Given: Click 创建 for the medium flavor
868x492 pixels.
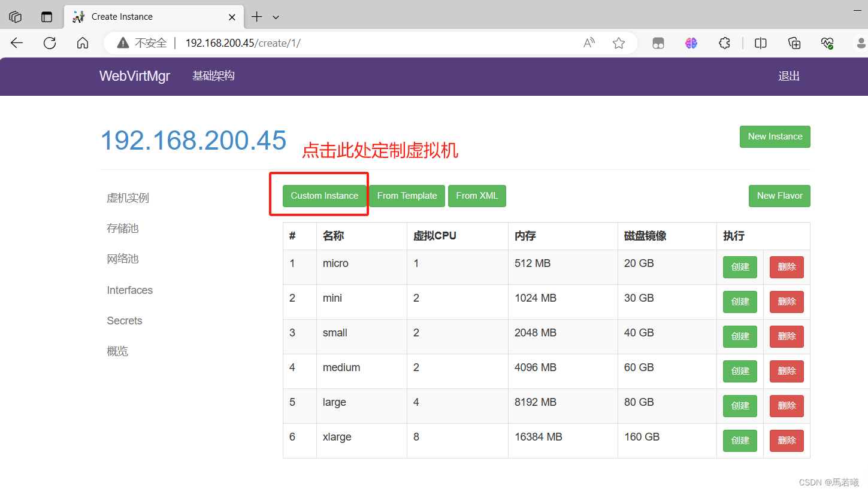Looking at the screenshot, I should [x=740, y=371].
